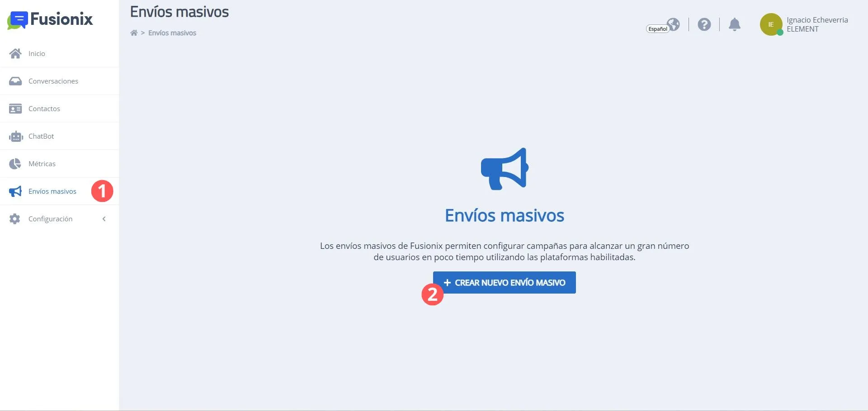The image size is (868, 411).
Task: Click the home icon in breadcrumb
Action: (134, 33)
